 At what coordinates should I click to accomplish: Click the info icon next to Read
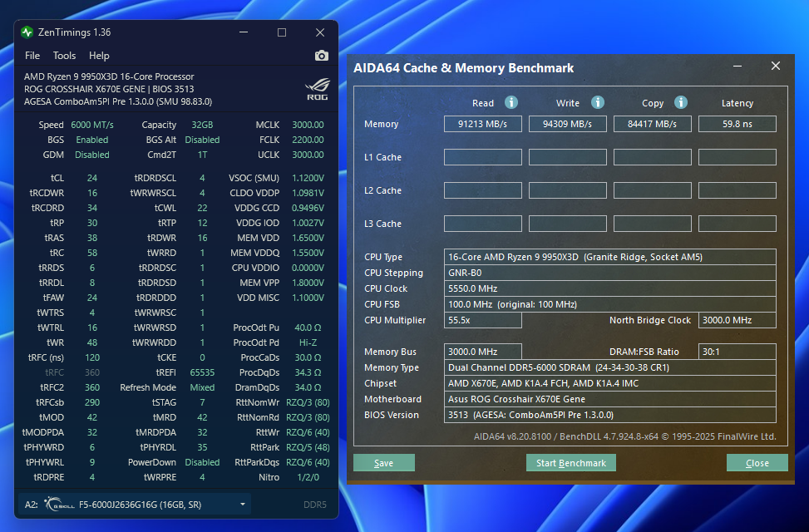(511, 102)
